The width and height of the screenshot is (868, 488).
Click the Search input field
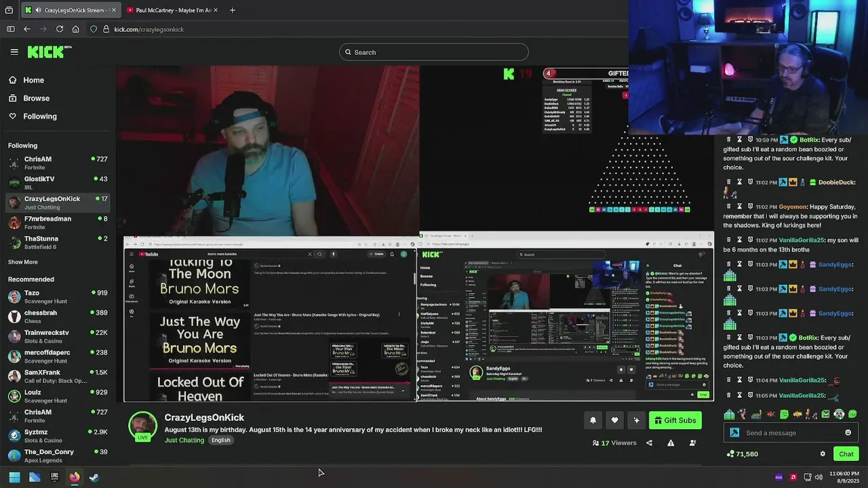pyautogui.click(x=434, y=52)
